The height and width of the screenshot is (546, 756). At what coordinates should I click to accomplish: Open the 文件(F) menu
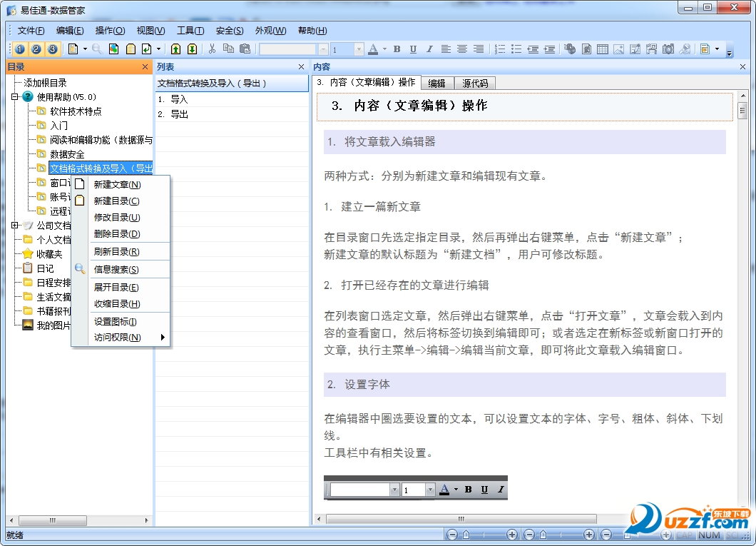(x=31, y=31)
